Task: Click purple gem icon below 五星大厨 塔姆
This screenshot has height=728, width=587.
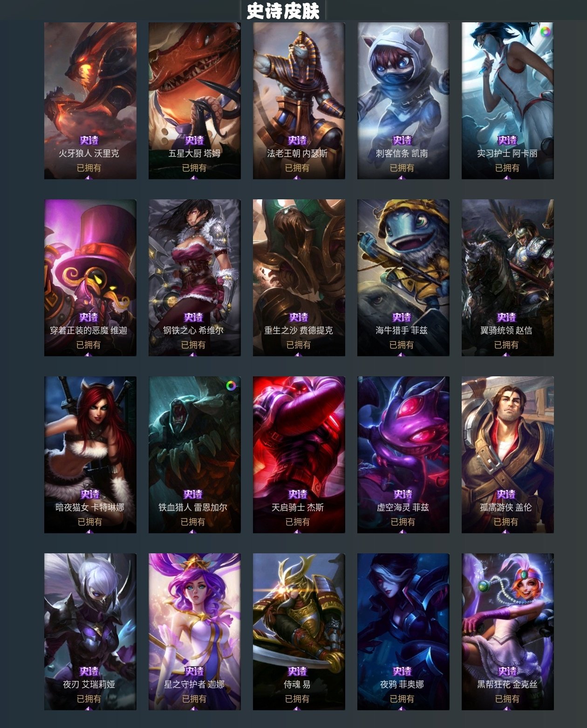Action: (194, 177)
